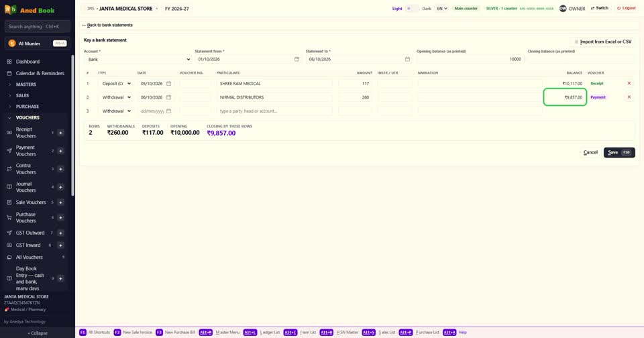
Task: Click the Main counter badge
Action: coord(466,9)
